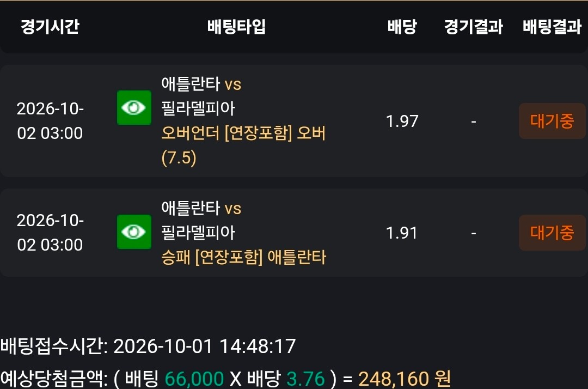Click the 애틀란타 vs 필라델피아 title in the first row
588x389 pixels.
(x=201, y=96)
